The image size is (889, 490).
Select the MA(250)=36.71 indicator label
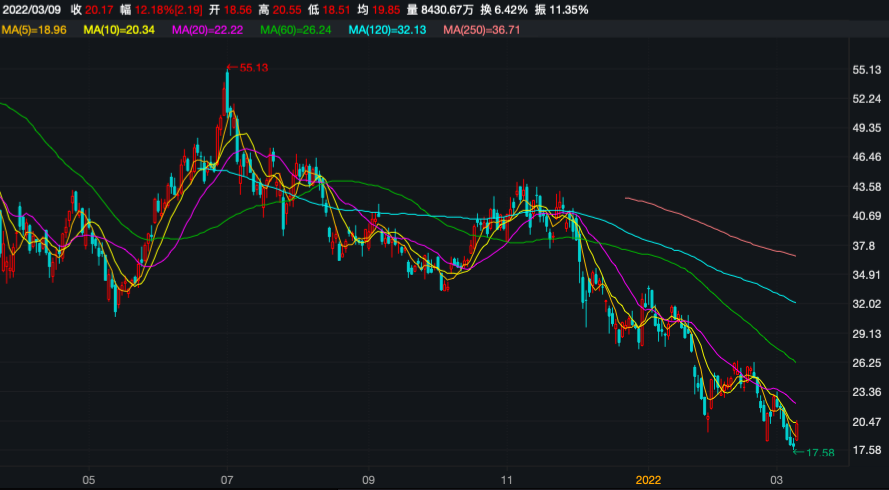485,30
